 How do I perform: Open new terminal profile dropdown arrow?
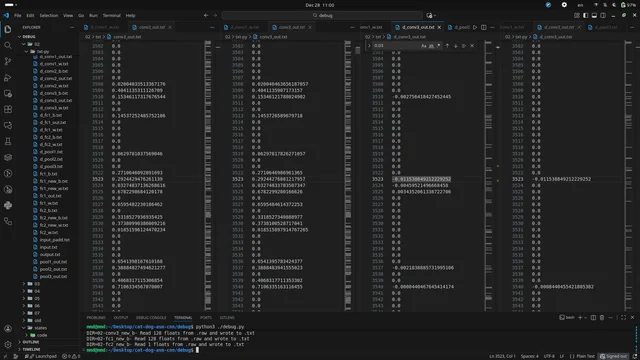(585, 317)
